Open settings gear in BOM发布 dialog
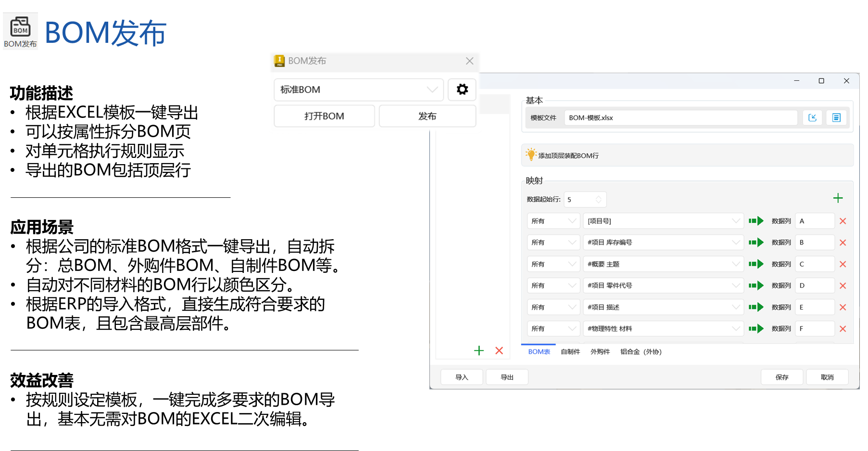This screenshot has width=868, height=451. pos(462,90)
